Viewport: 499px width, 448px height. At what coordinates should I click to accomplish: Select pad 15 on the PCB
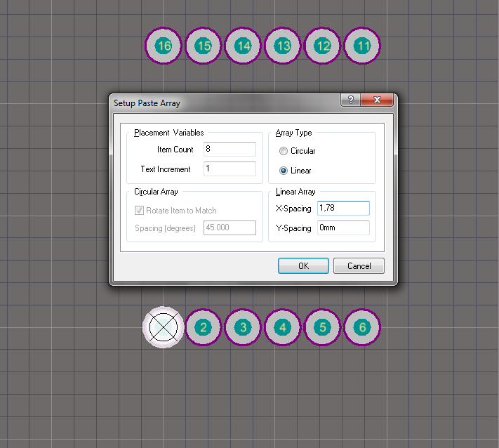pos(203,46)
